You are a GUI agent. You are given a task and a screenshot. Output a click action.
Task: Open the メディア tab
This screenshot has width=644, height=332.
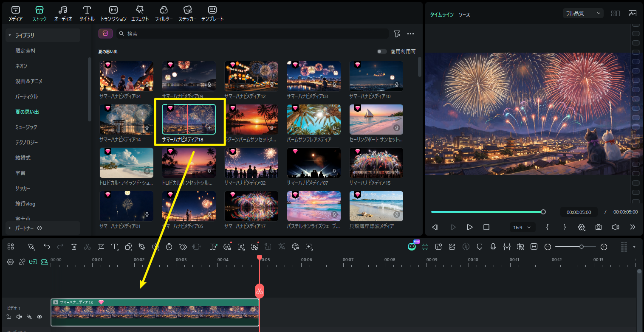pos(16,14)
